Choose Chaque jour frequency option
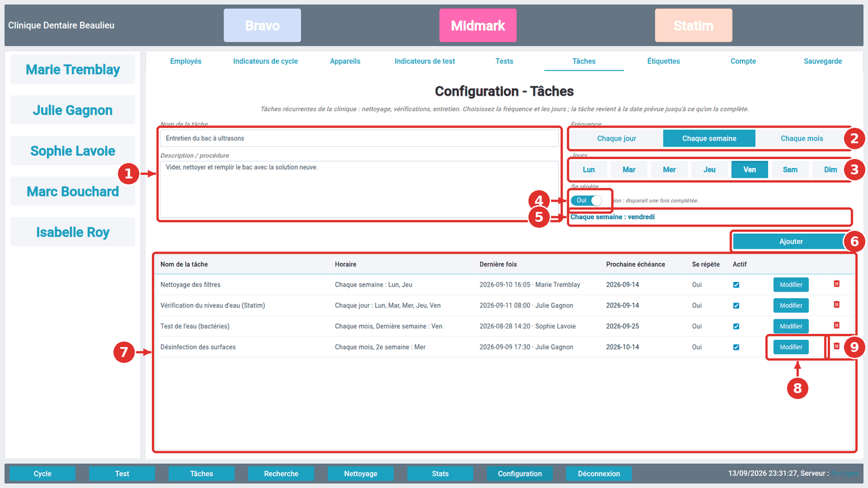868x488 pixels. point(617,138)
